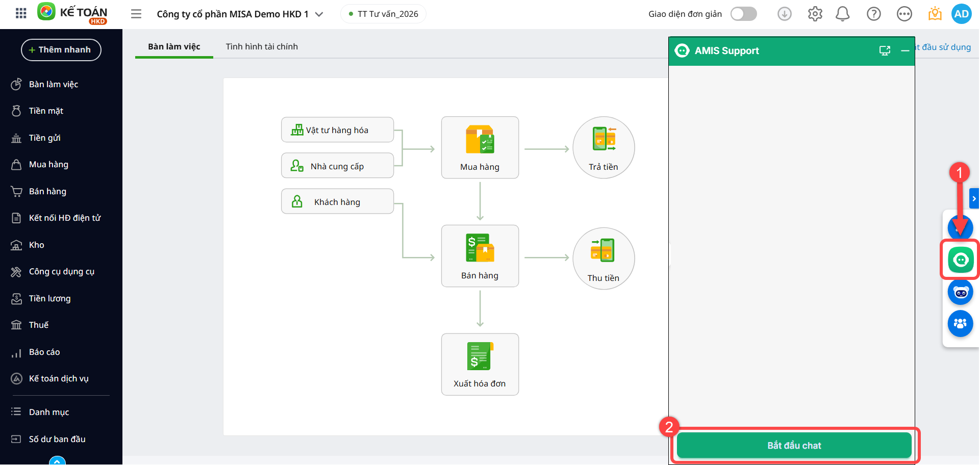The width and height of the screenshot is (980, 465).
Task: Click the settings gear icon
Action: [x=815, y=14]
